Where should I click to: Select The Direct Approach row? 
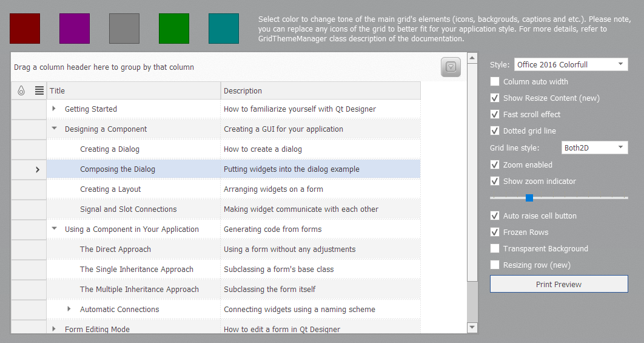233,250
